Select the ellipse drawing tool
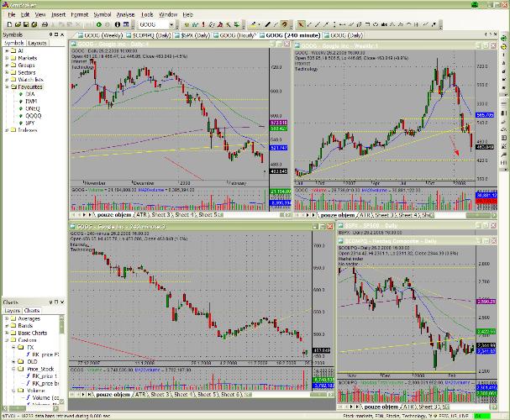This screenshot has width=510, height=420. pyautogui.click(x=376, y=24)
